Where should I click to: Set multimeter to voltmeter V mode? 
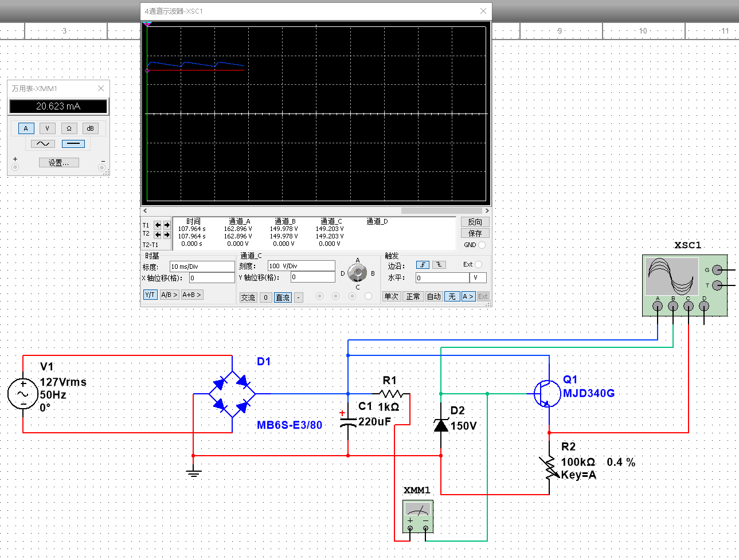coord(47,128)
